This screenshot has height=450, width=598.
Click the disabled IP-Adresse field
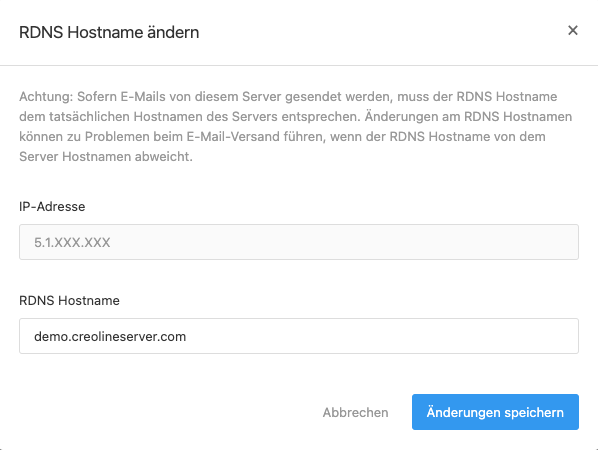coord(299,242)
